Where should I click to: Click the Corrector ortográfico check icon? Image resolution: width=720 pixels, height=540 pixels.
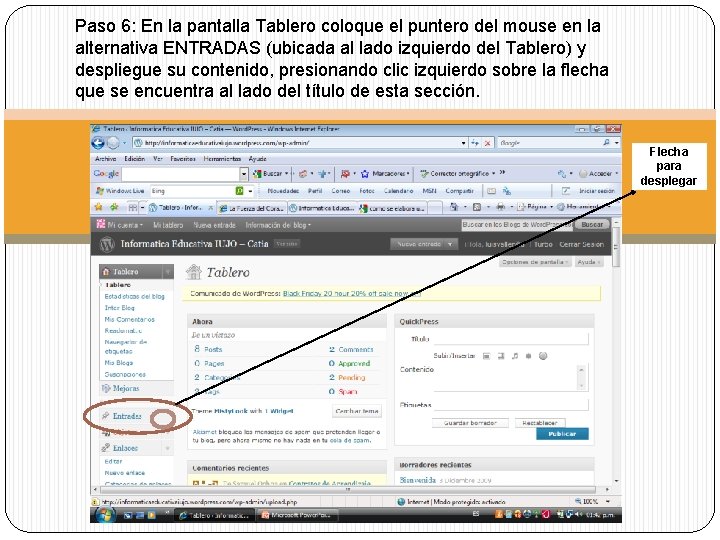click(424, 174)
